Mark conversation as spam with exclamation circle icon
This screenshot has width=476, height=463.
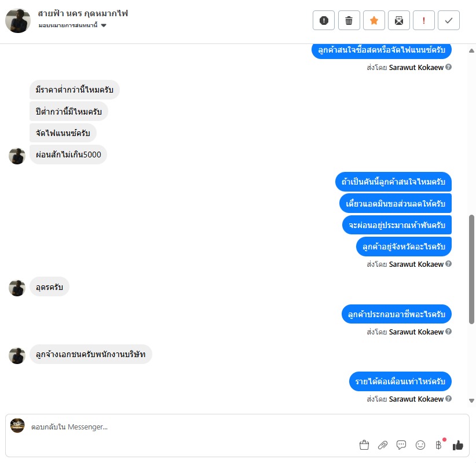click(x=324, y=20)
